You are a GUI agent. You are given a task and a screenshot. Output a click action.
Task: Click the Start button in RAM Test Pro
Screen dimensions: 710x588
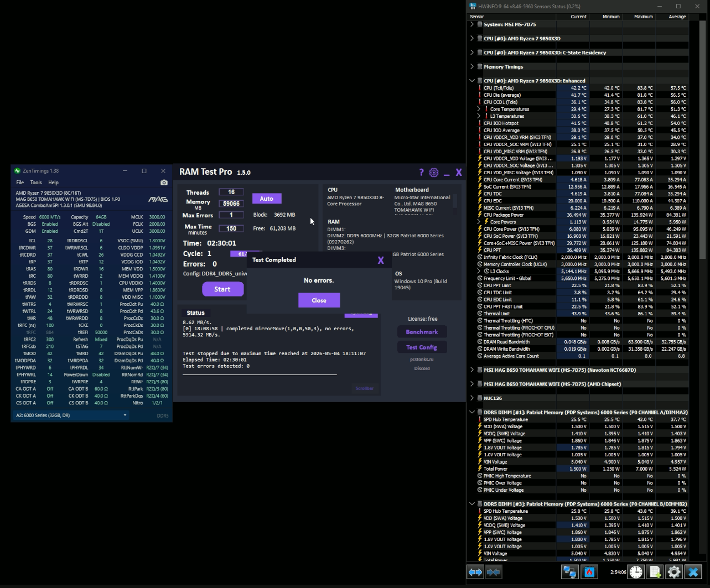pyautogui.click(x=222, y=289)
